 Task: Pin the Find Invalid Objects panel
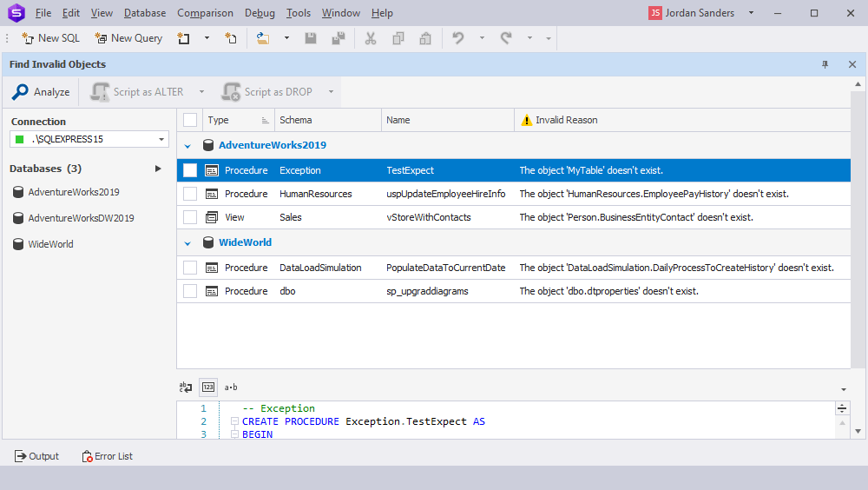(x=825, y=64)
